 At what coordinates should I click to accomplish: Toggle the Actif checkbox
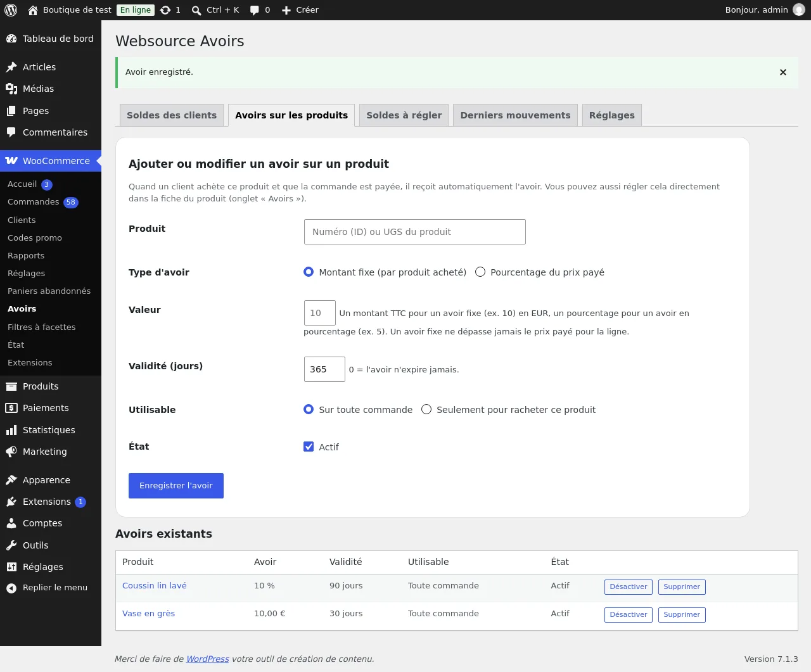pyautogui.click(x=309, y=447)
